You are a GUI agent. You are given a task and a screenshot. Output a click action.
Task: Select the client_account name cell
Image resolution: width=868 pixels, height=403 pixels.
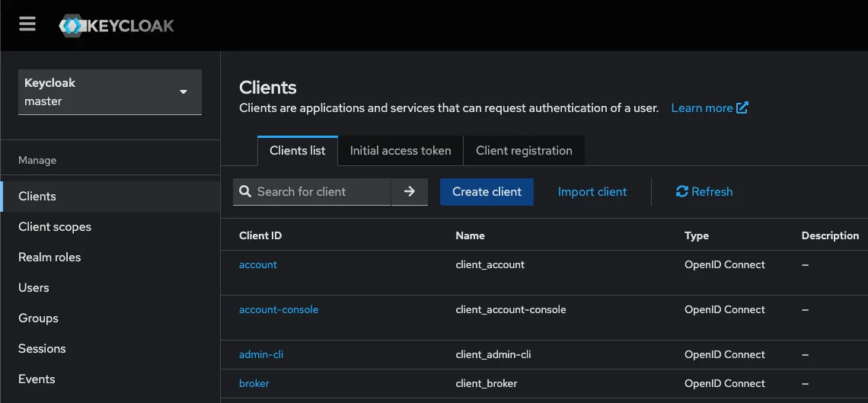(x=490, y=264)
